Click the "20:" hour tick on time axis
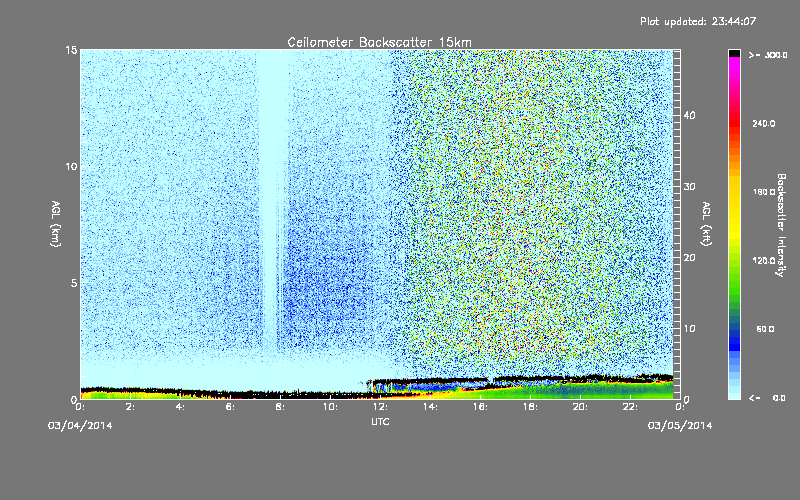The image size is (800, 500). point(580,407)
